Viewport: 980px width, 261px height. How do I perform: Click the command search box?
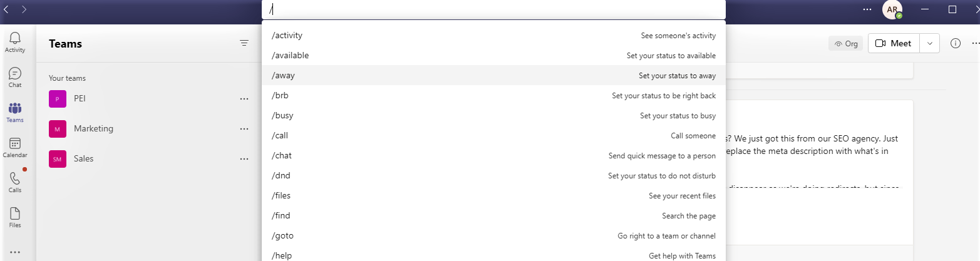pyautogui.click(x=493, y=9)
